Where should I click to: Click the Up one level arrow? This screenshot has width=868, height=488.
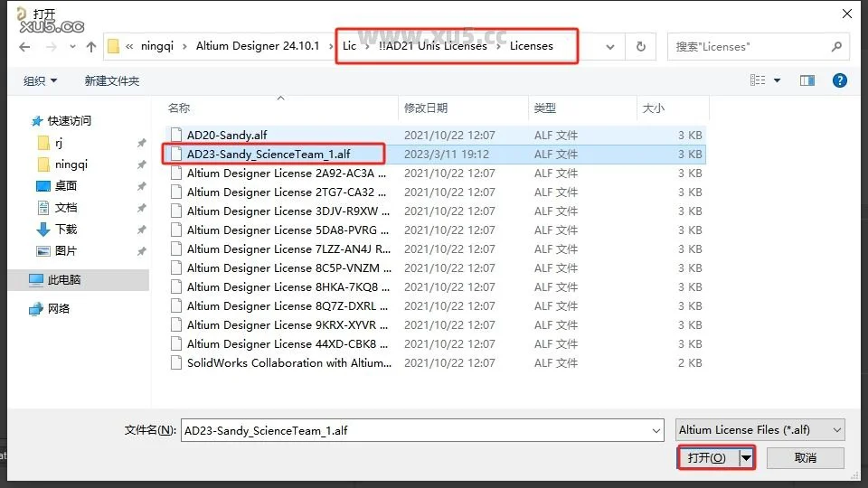(x=90, y=46)
